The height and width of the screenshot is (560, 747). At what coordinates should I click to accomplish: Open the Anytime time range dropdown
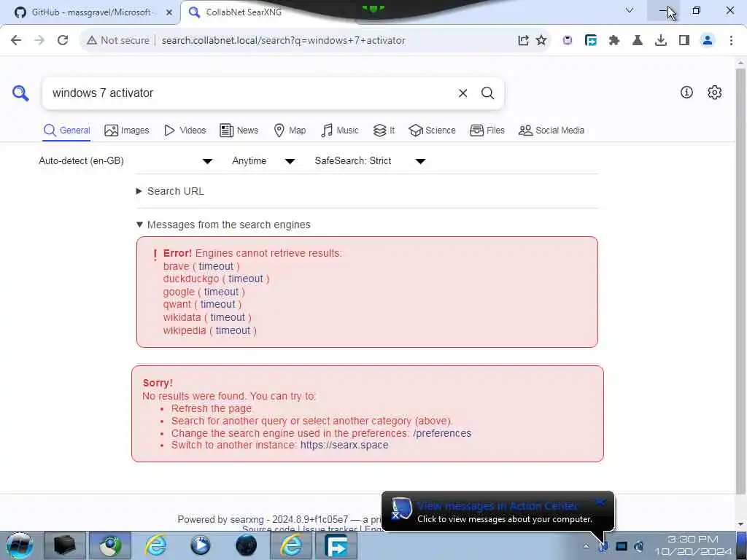click(263, 161)
